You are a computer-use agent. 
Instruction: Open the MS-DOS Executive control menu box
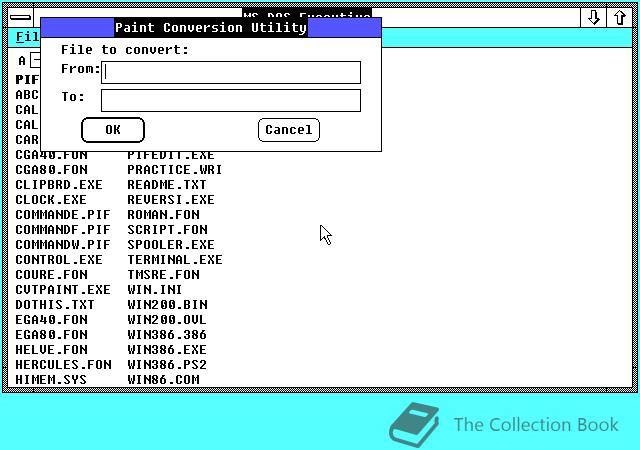point(20,17)
